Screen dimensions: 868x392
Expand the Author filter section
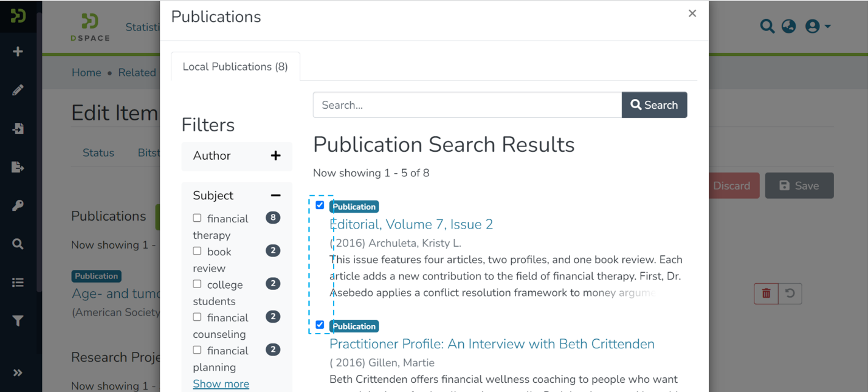coord(275,156)
